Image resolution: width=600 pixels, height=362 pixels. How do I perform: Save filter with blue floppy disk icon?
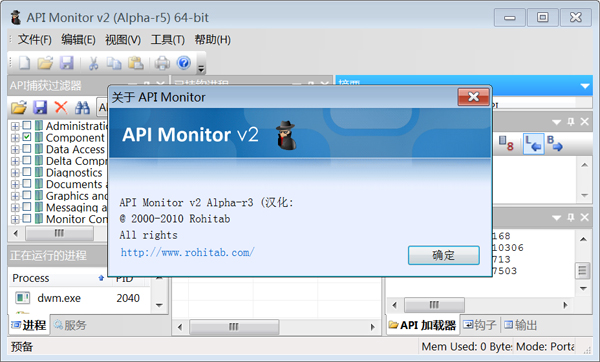pyautogui.click(x=40, y=108)
